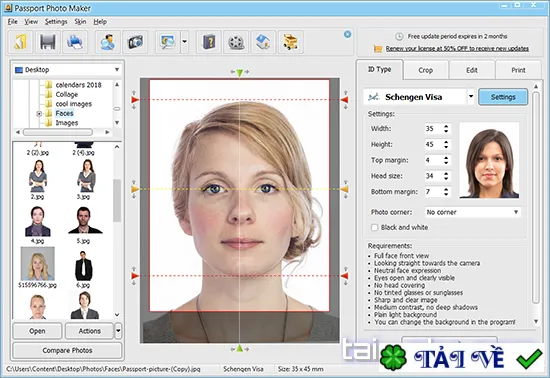Click the green top center marker

239,73
